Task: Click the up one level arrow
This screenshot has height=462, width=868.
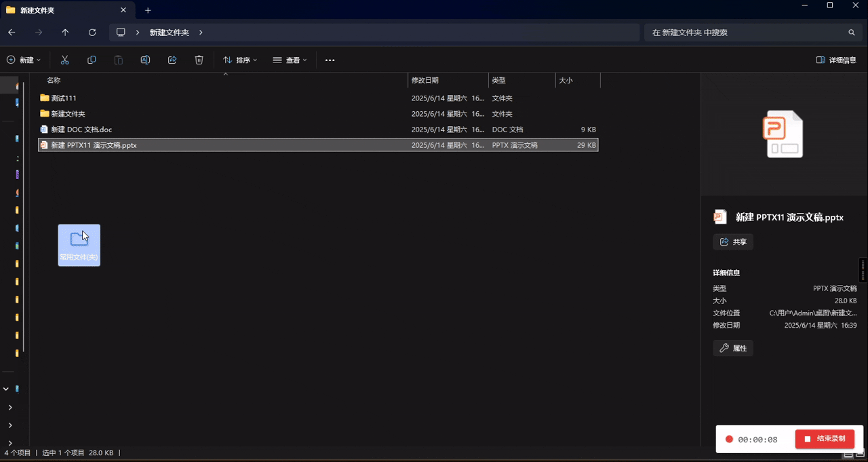Action: coord(65,33)
